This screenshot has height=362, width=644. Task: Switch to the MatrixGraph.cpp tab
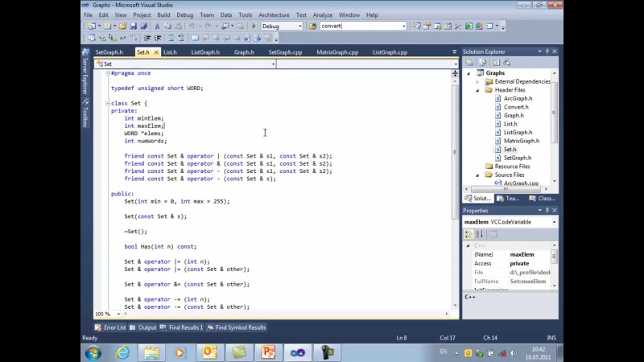click(x=336, y=52)
